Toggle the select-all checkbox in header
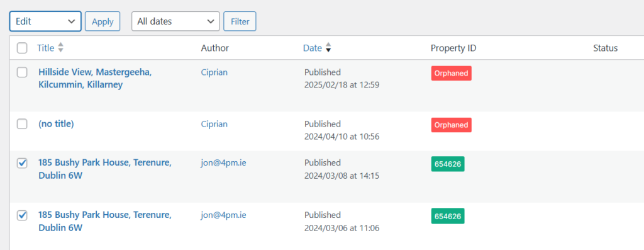Image resolution: width=644 pixels, height=250 pixels. (22, 48)
